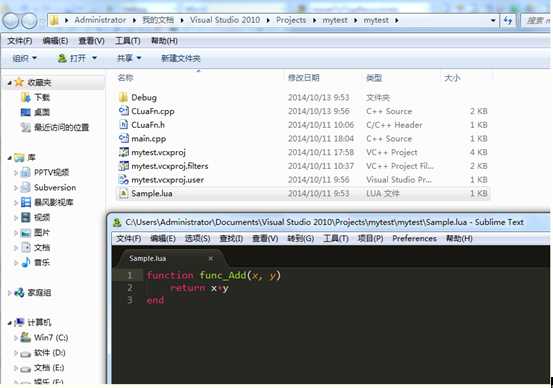Click the Explorer forward navigation button
Viewport: 553px width, 388px height.
point(29,20)
